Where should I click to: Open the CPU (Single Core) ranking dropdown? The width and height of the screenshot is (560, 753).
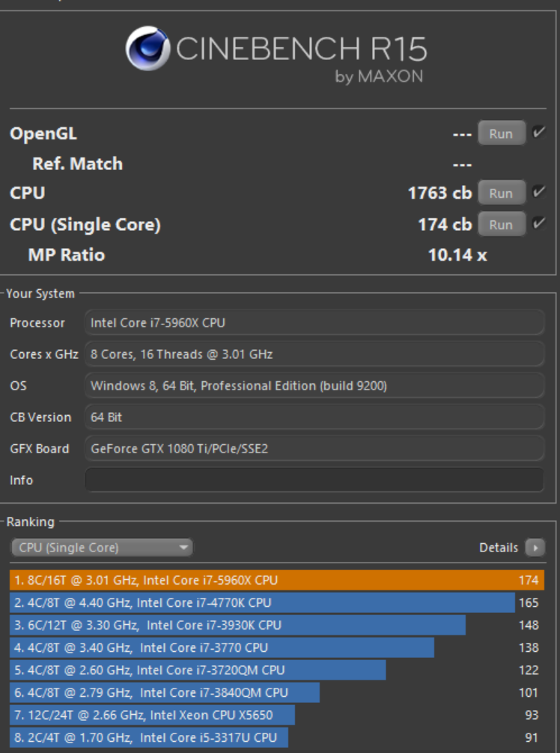pos(102,548)
